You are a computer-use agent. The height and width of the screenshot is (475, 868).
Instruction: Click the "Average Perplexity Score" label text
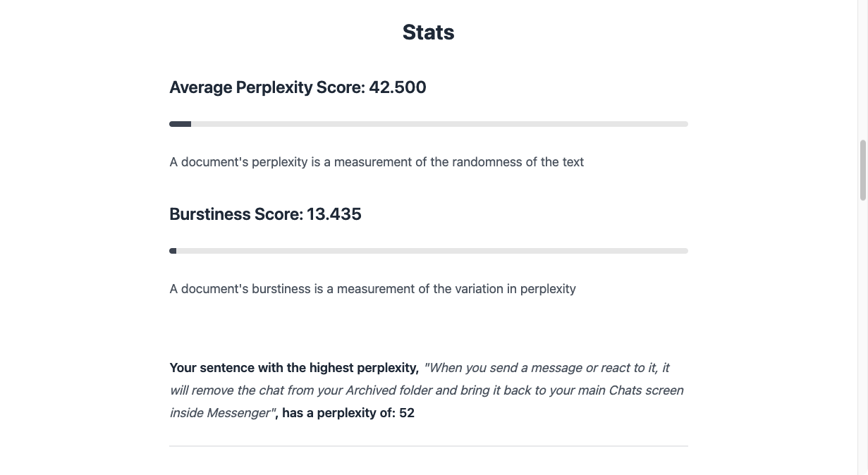pyautogui.click(x=267, y=87)
